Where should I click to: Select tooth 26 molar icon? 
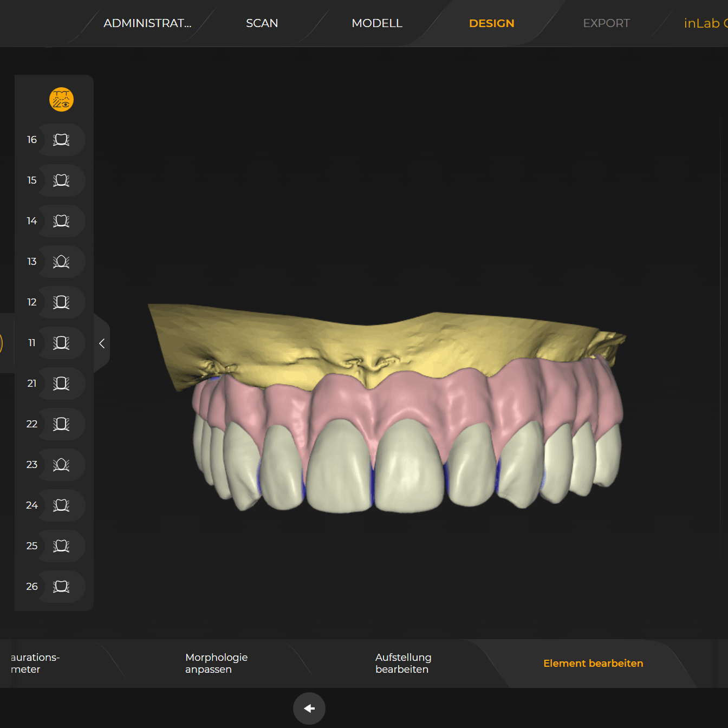point(61,587)
